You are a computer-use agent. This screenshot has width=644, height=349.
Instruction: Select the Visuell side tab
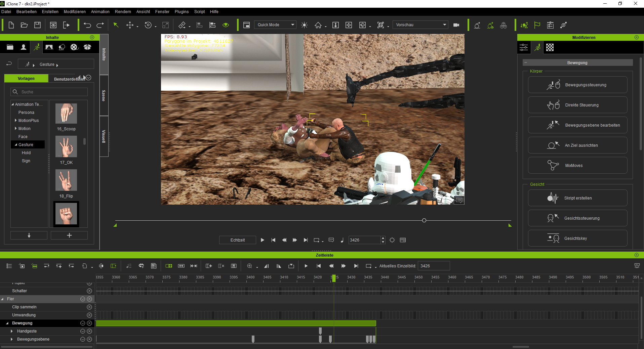(x=104, y=136)
